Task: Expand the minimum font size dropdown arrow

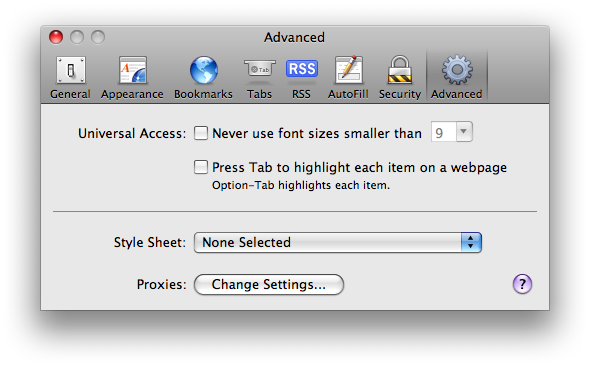Action: point(464,132)
